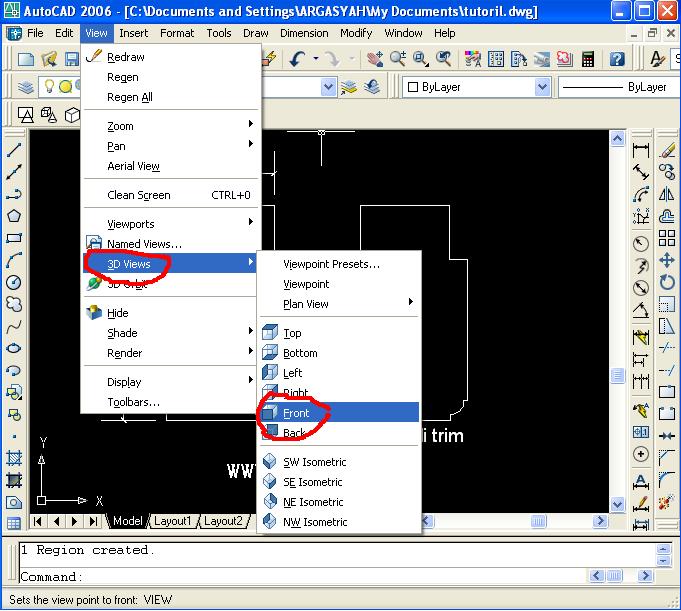The image size is (681, 611).
Task: Click the Center Mark dimension icon
Action: 641,454
